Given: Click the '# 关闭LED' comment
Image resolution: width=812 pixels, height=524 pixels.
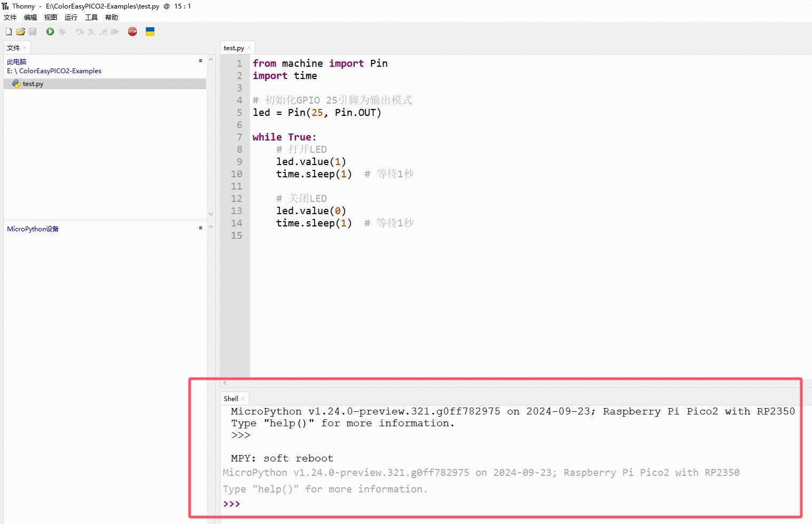Looking at the screenshot, I should [x=301, y=199].
